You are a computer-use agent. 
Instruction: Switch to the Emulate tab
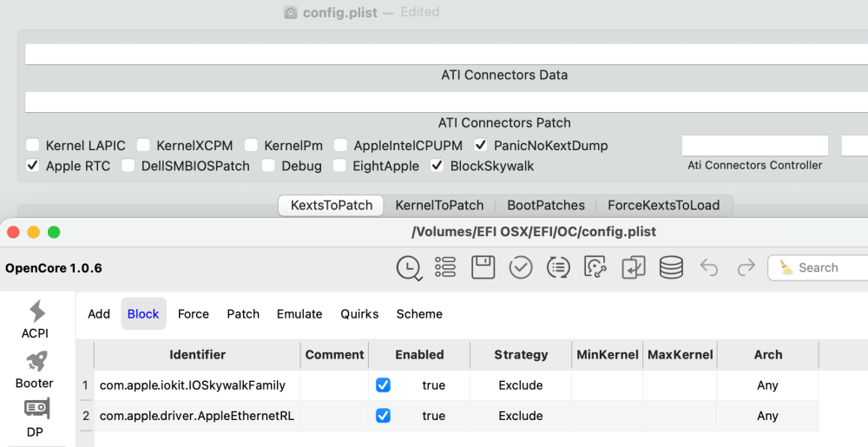point(299,313)
